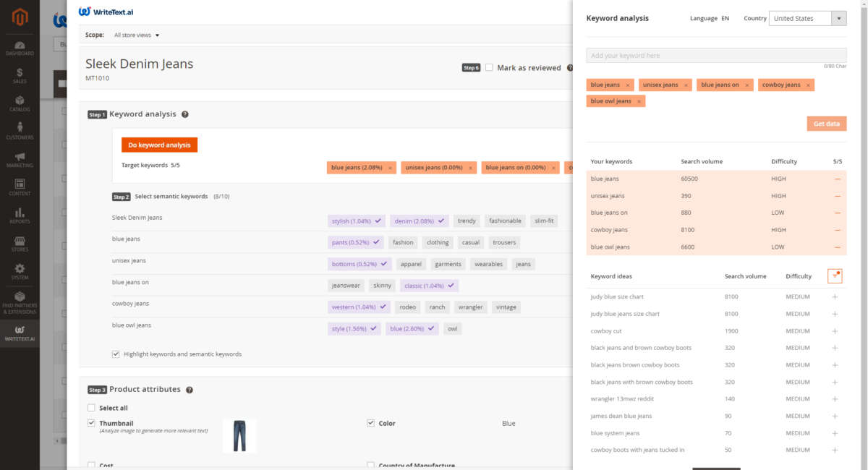
Task: Check the Mark as reviewed checkbox
Action: click(489, 67)
